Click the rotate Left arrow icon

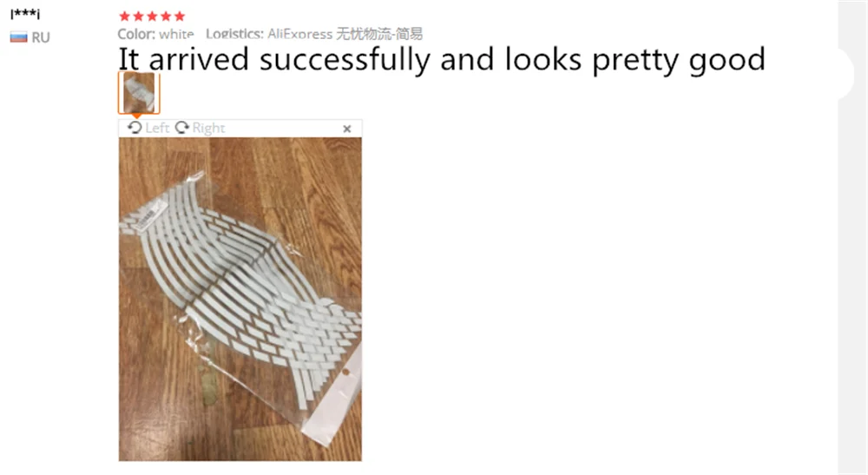[135, 128]
